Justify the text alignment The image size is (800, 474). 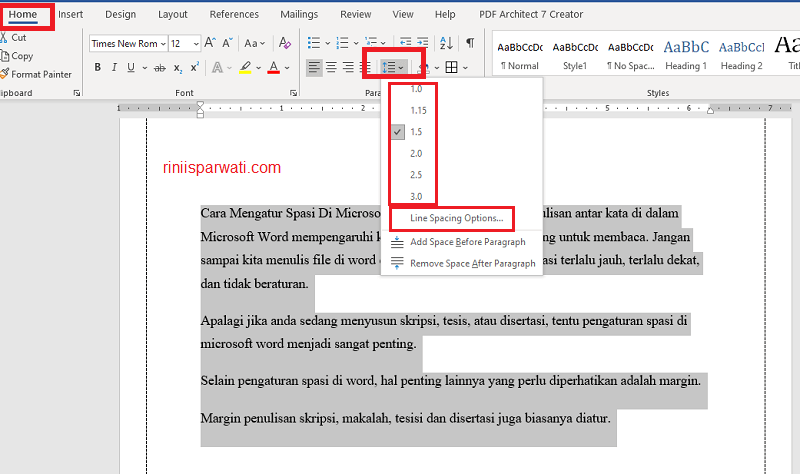pos(365,67)
